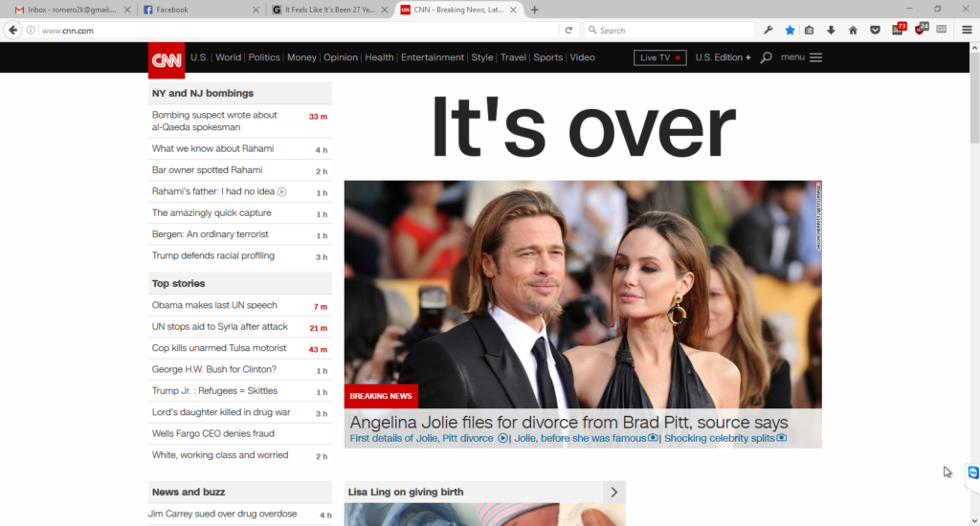Open Trump Jr.: Refugees = Skittles story
This screenshot has height=526, width=980.
(214, 391)
